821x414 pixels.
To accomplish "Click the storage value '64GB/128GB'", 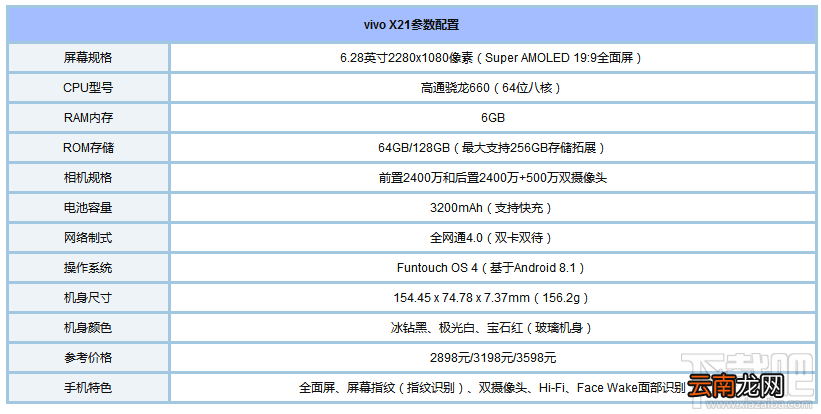I will click(x=414, y=148).
